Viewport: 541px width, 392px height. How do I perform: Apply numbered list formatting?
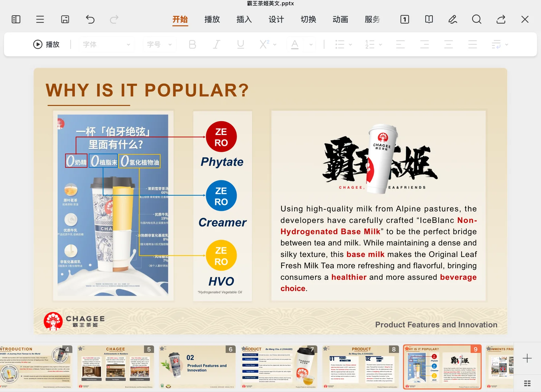(x=370, y=44)
